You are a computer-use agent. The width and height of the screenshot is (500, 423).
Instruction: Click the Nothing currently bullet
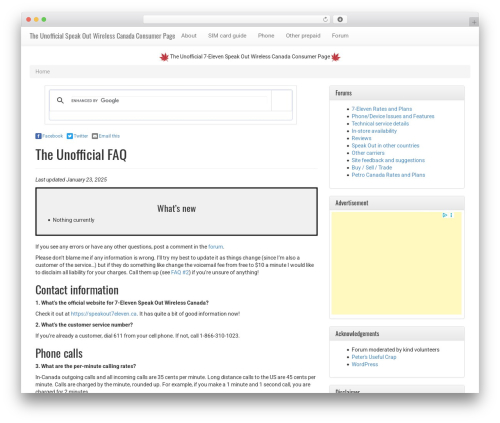click(x=73, y=220)
